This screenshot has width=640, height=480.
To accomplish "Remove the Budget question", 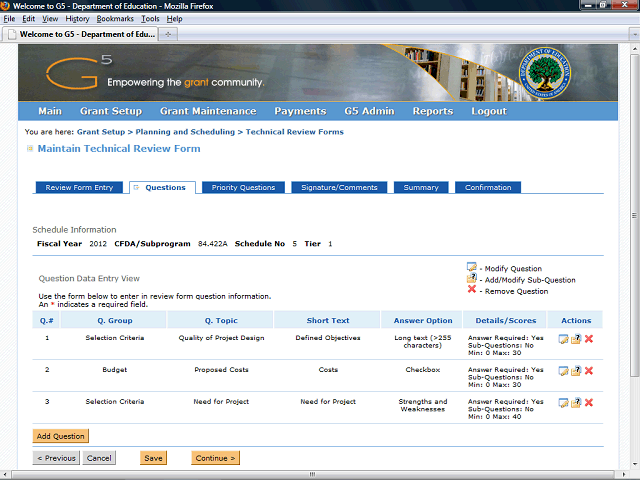I will tap(589, 371).
